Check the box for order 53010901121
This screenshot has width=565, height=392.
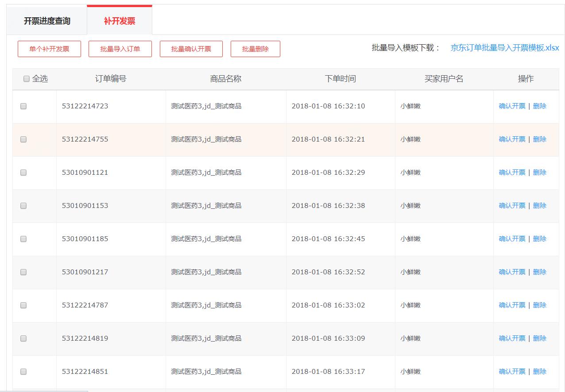pyautogui.click(x=23, y=173)
